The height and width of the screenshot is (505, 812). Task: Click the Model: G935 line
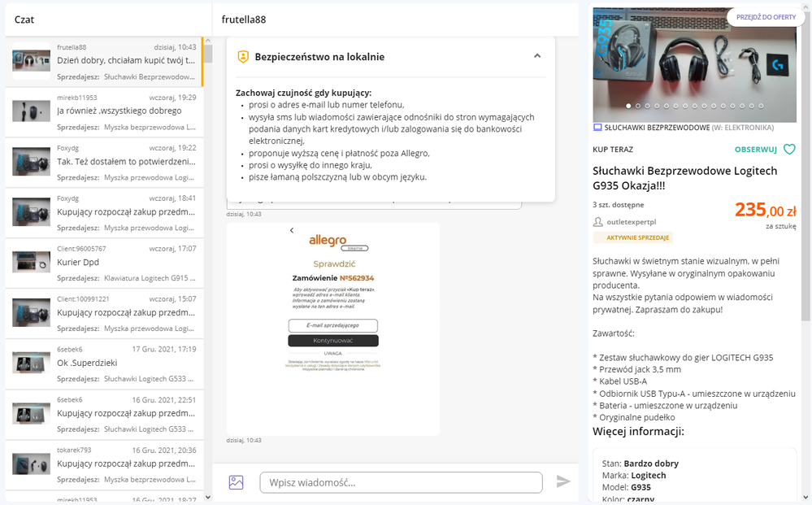point(627,487)
